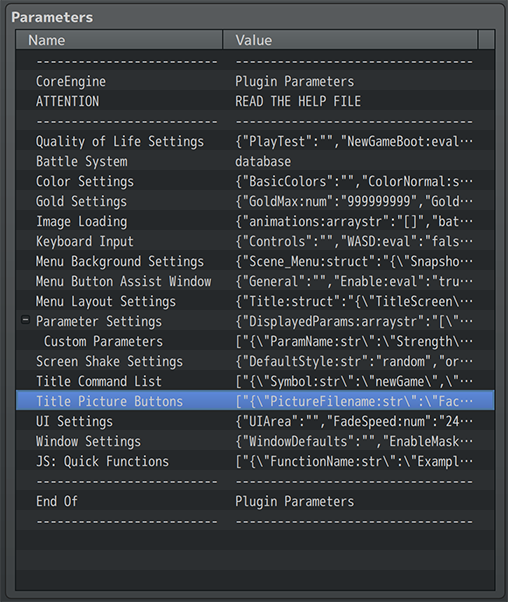Image resolution: width=508 pixels, height=602 pixels.
Task: Click Plugin Parameters value beside CoreEngine
Action: [x=295, y=81]
